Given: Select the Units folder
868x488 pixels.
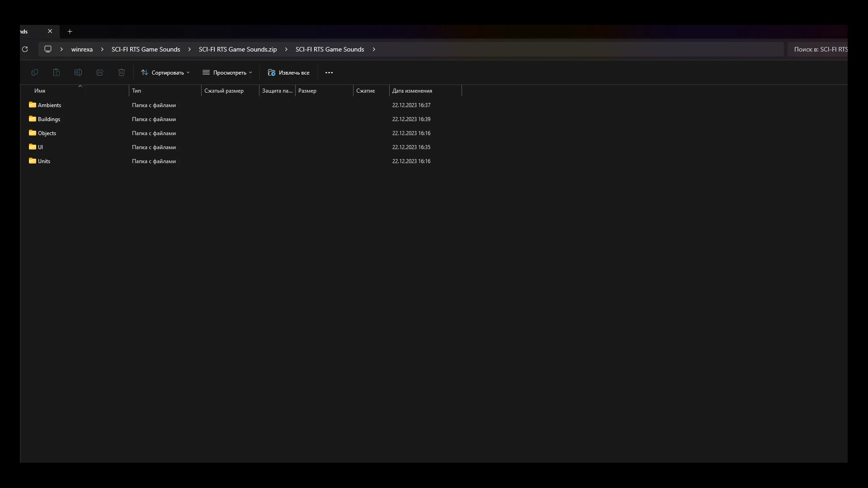Looking at the screenshot, I should coord(44,161).
